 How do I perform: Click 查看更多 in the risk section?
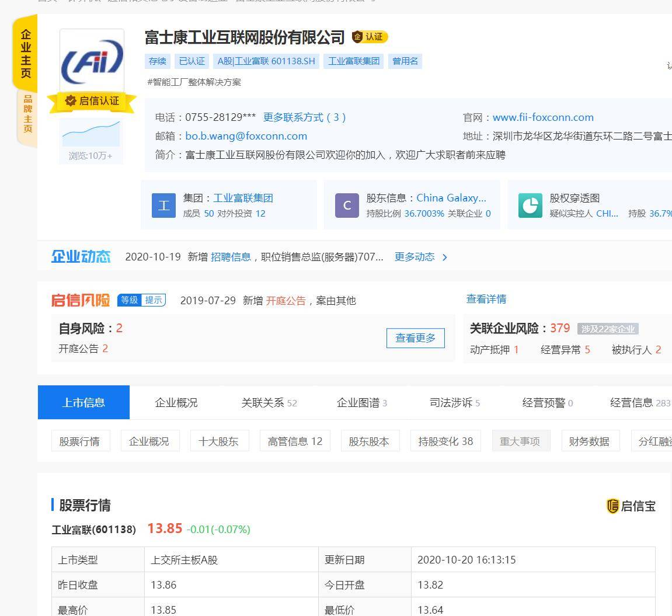point(416,337)
